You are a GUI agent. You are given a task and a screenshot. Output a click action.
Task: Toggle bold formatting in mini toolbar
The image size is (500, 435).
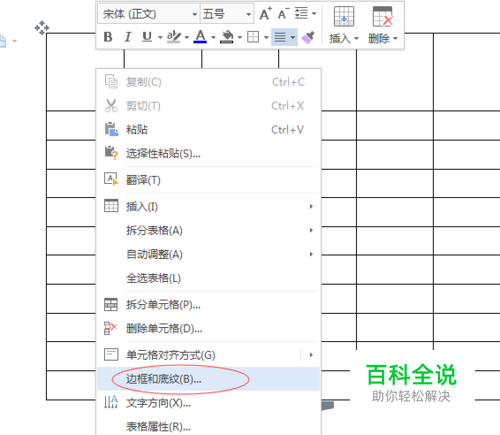coord(108,37)
